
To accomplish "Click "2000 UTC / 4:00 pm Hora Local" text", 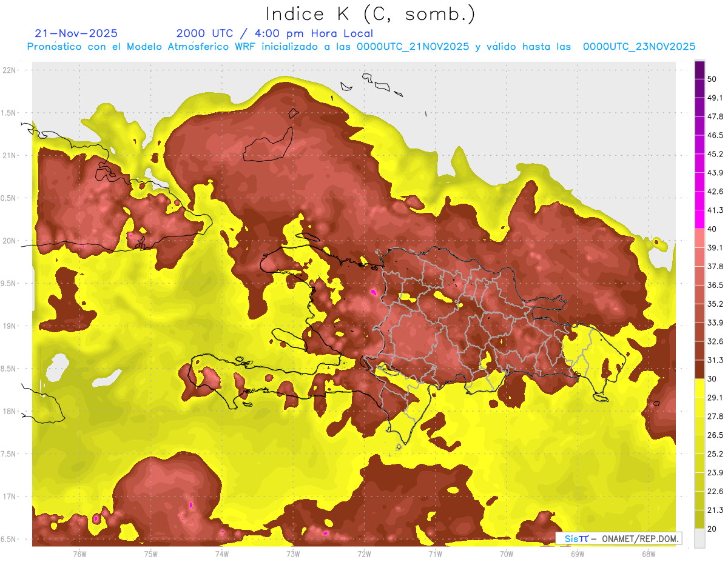I will [x=275, y=33].
